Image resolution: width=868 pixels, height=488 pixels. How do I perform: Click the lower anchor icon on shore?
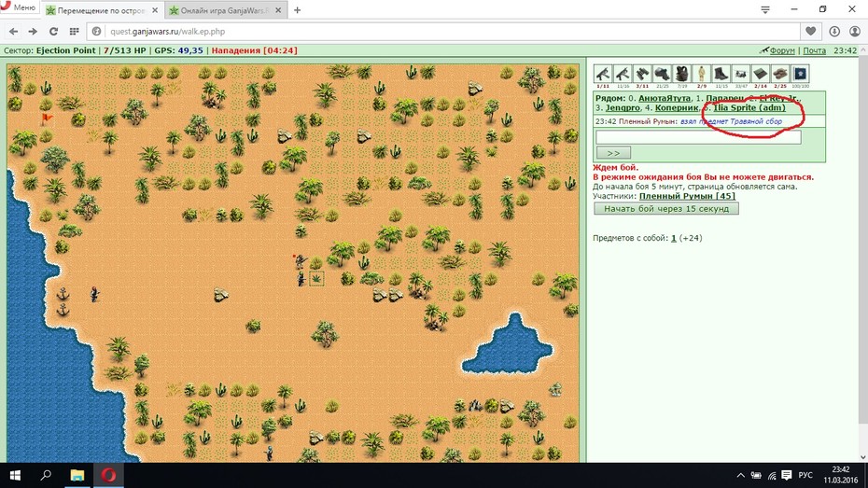63,310
